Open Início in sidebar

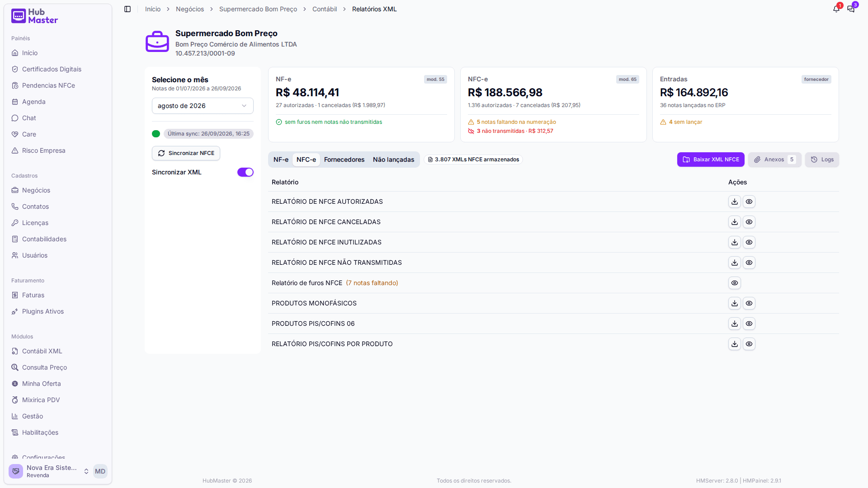pos(58,53)
